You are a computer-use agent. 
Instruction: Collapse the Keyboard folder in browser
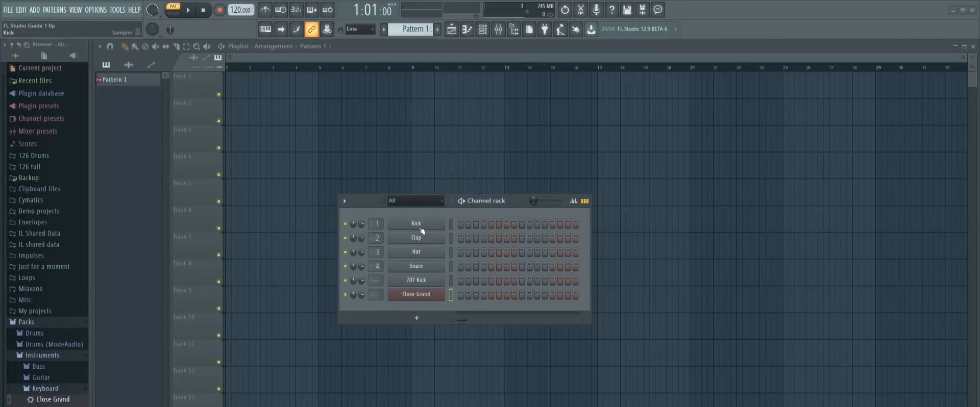tap(44, 389)
